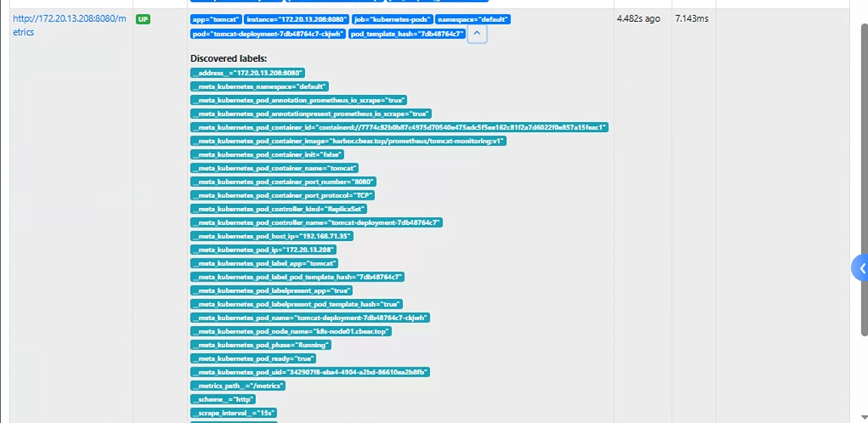Click the pod_node_name k8s-node01 label

(x=291, y=331)
